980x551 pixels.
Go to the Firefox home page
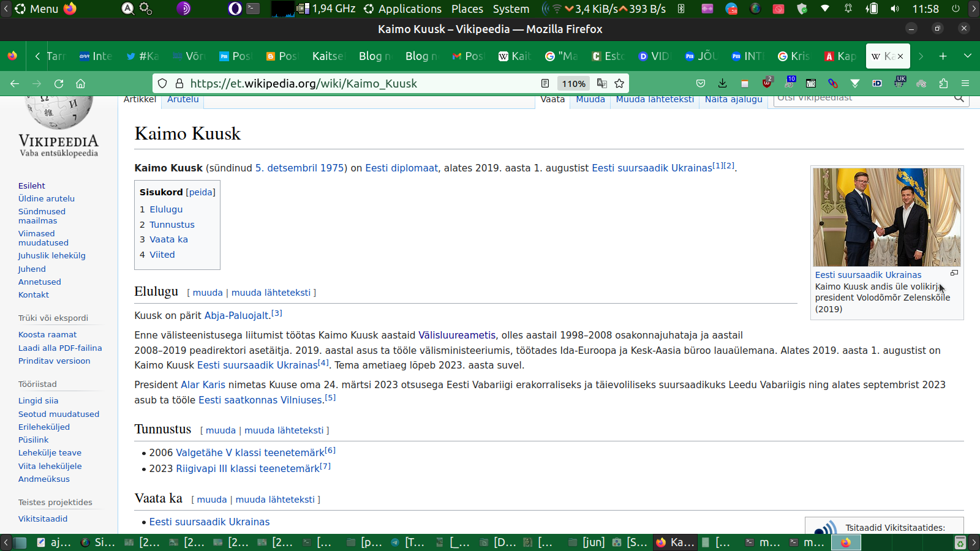pos(80,83)
